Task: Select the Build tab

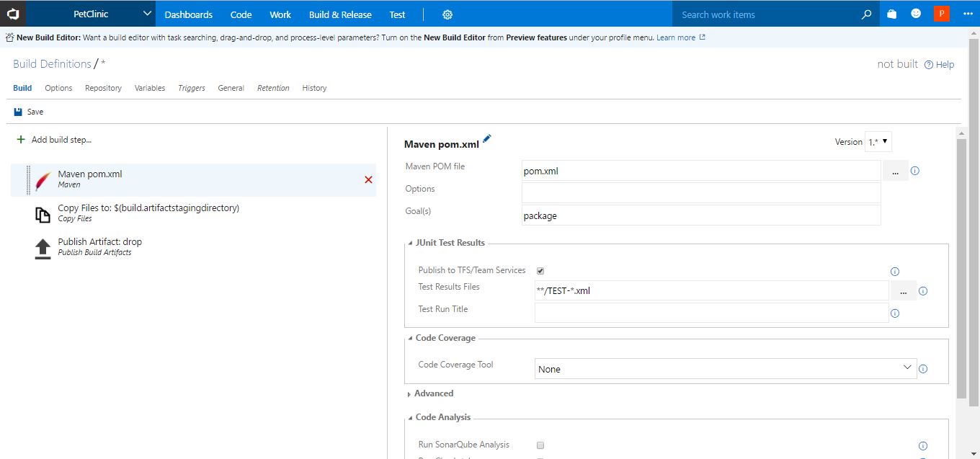Action: tap(22, 88)
